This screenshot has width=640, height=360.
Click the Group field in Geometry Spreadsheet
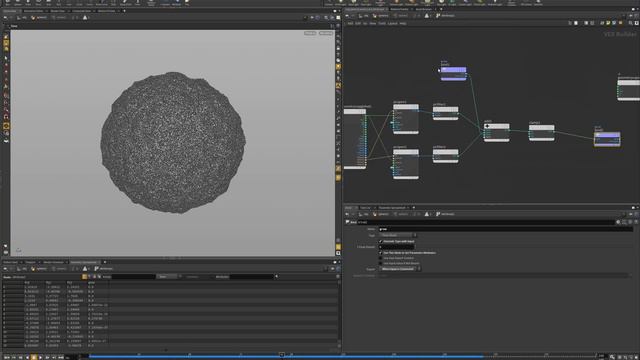coord(133,277)
